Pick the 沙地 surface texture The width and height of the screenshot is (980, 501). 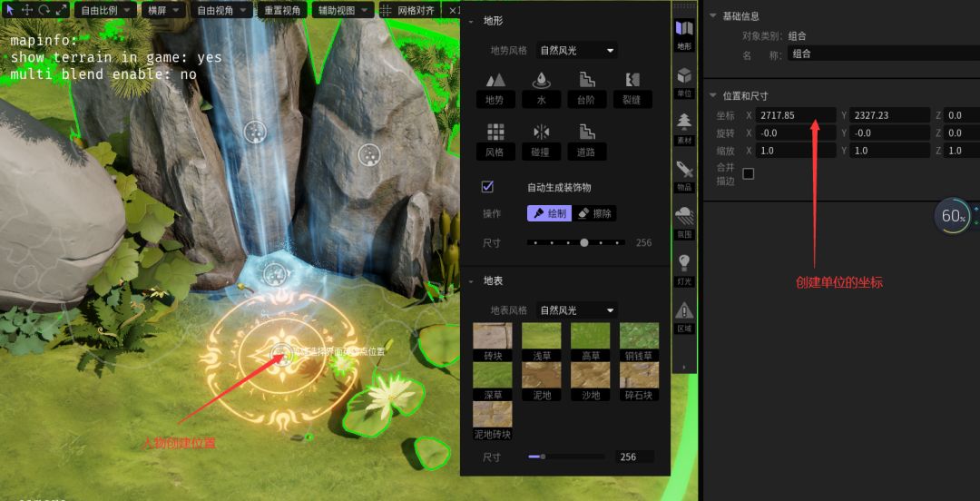[x=590, y=381]
